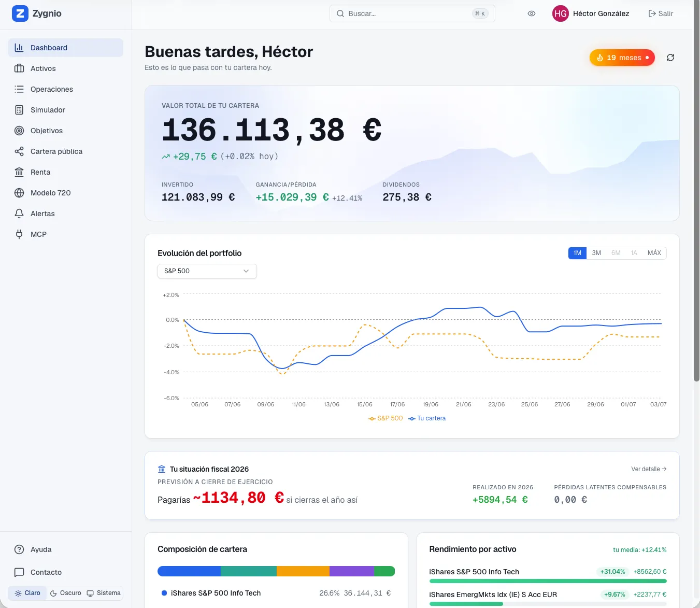The height and width of the screenshot is (608, 700).
Task: Open the Contacto link
Action: tap(65, 572)
